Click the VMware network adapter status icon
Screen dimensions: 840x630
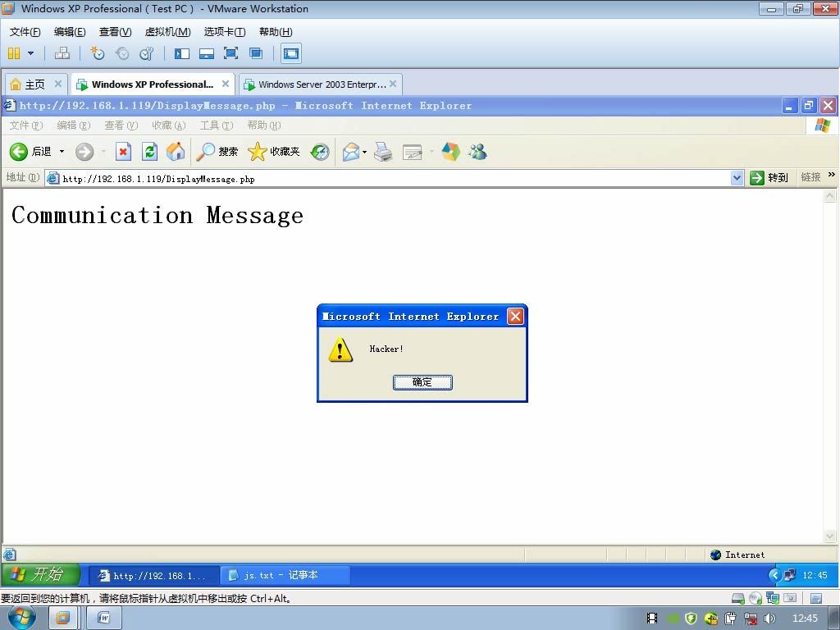(773, 598)
